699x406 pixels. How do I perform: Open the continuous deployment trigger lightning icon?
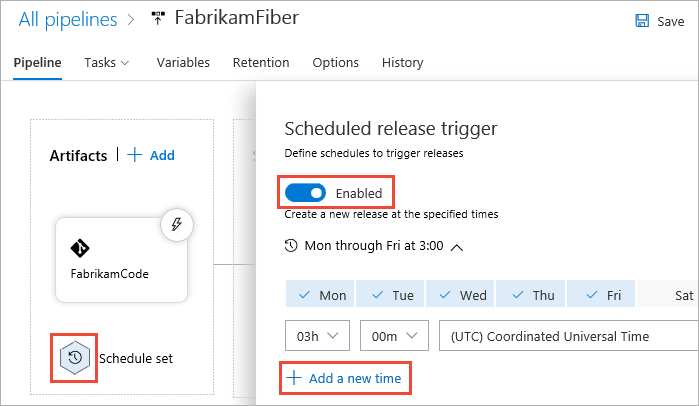point(176,225)
